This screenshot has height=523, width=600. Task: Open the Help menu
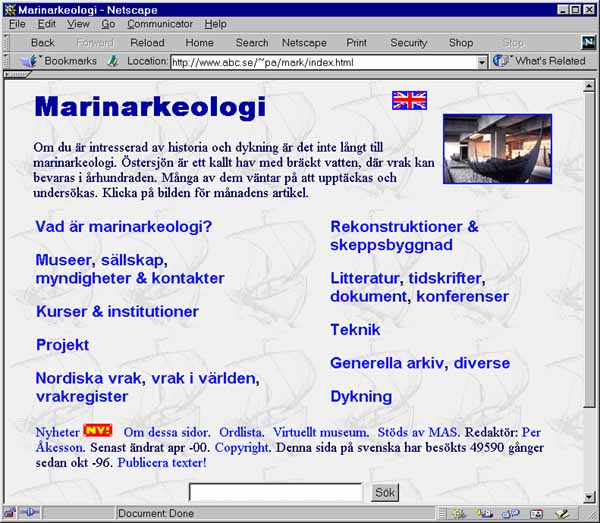coord(215,24)
